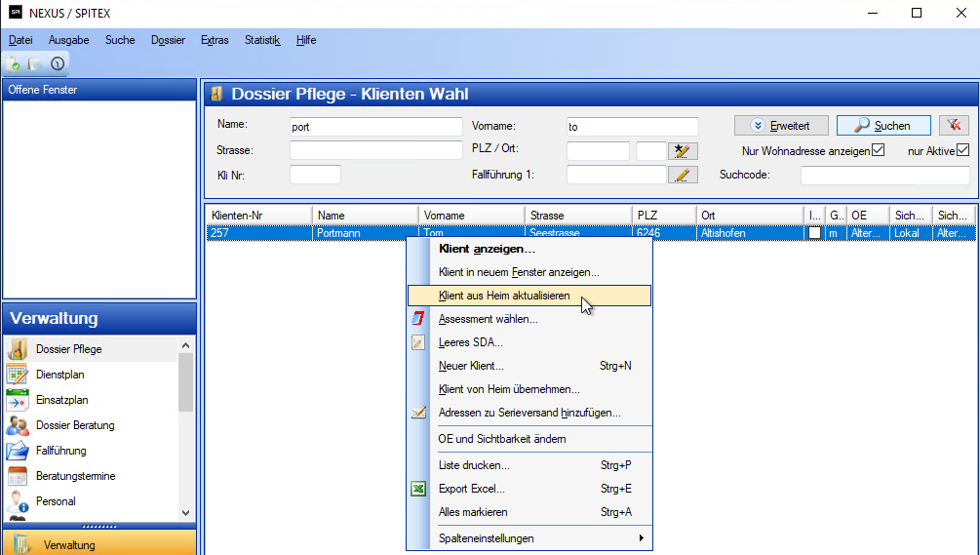Open the Statistik menu
980x555 pixels.
tap(262, 40)
